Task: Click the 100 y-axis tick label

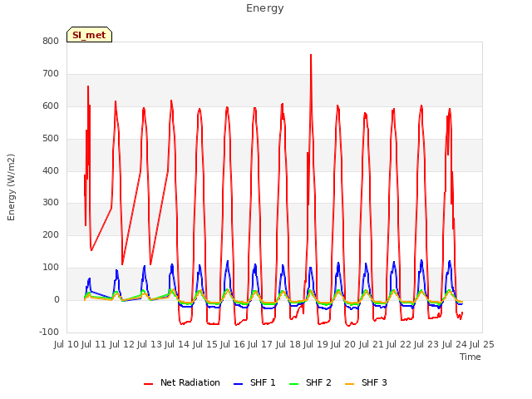Action: [51, 268]
